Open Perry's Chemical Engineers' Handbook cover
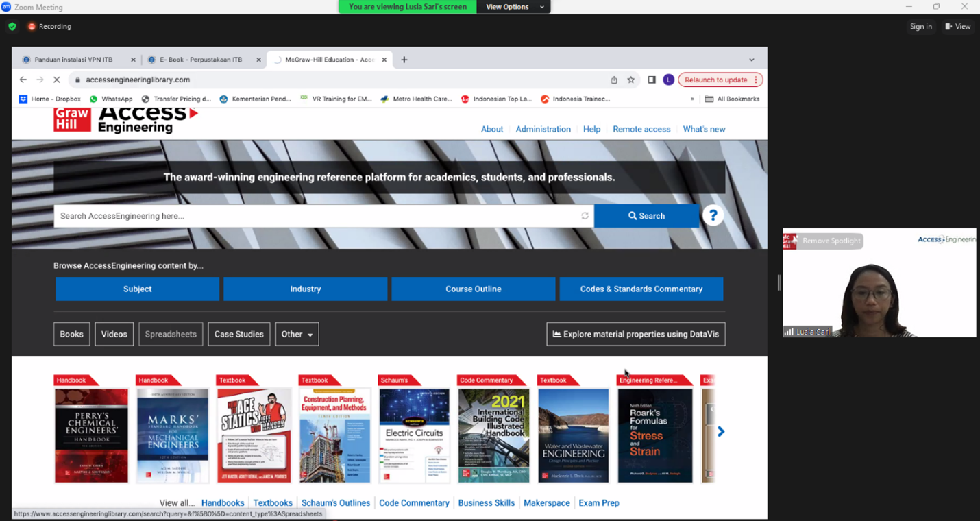Image resolution: width=980 pixels, height=521 pixels. click(91, 435)
